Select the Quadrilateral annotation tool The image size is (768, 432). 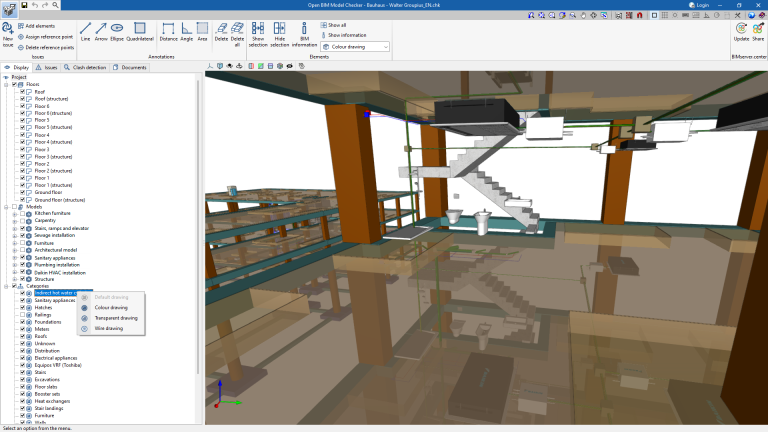140,32
